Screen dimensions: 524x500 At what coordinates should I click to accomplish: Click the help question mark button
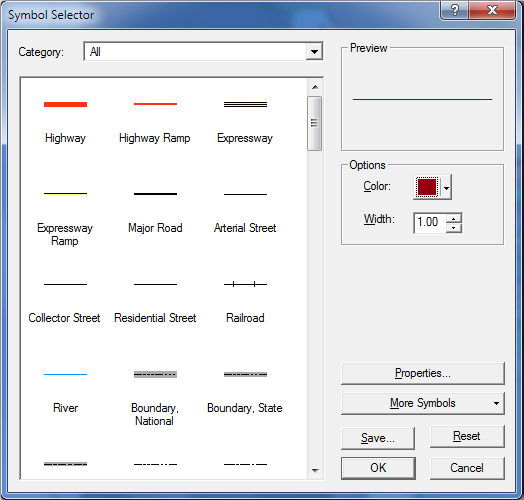pyautogui.click(x=455, y=10)
